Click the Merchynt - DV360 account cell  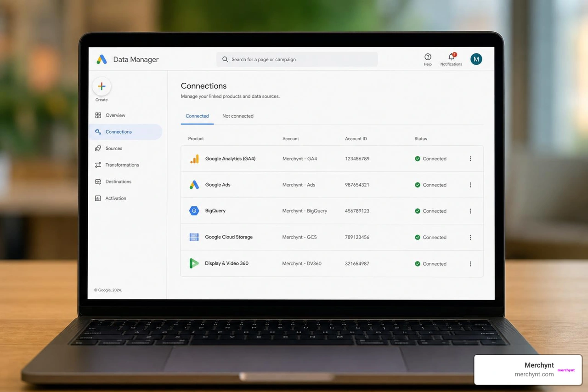click(x=302, y=264)
